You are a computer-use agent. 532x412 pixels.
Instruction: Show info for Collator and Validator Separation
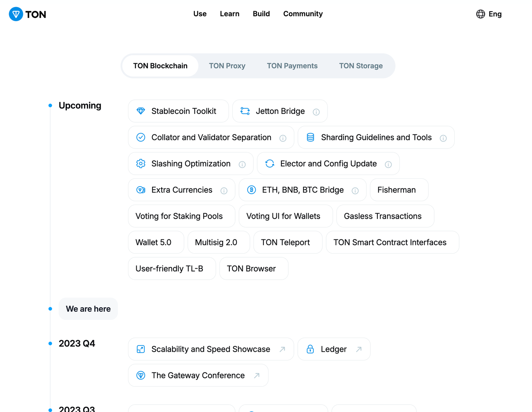point(283,138)
